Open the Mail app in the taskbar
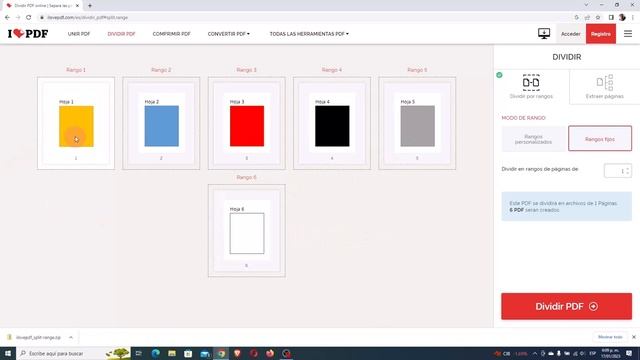 (205, 353)
